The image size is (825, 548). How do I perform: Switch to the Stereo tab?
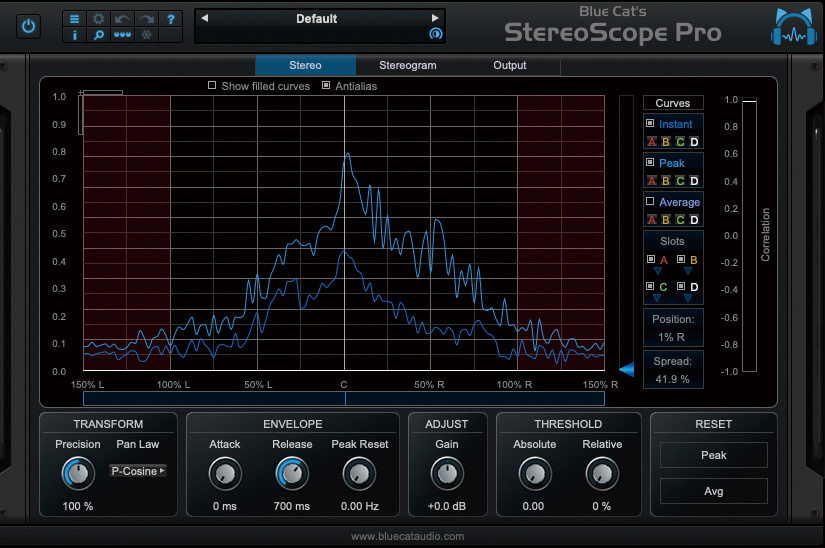pyautogui.click(x=305, y=65)
